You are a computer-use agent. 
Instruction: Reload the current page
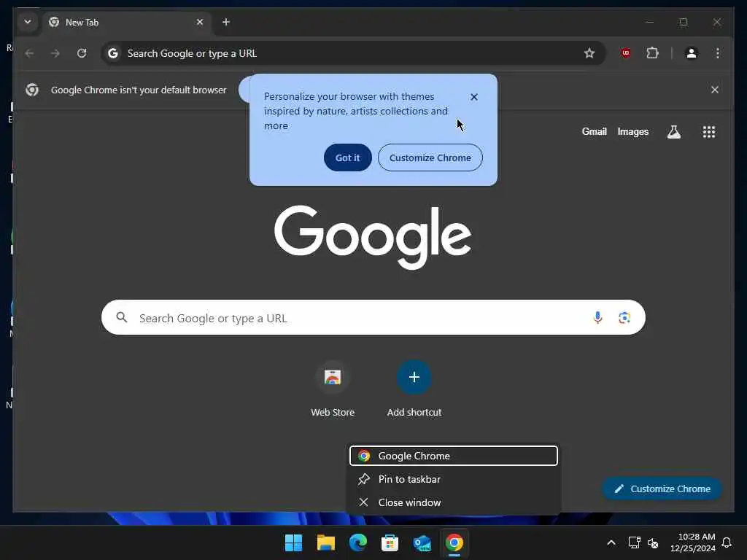coord(82,53)
